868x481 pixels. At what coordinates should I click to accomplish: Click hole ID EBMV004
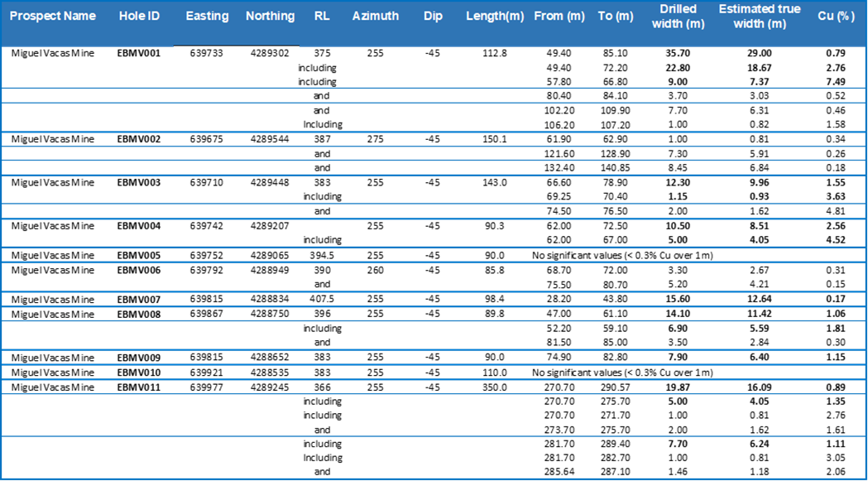pyautogui.click(x=140, y=225)
